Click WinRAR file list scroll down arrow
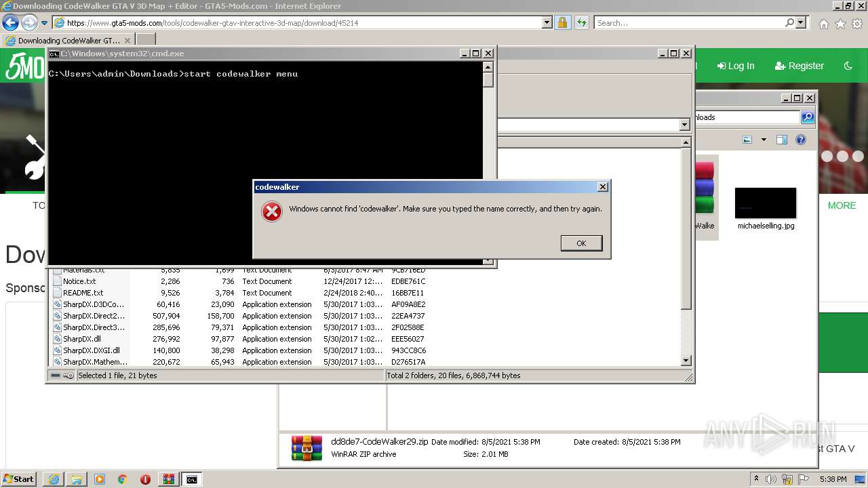Image resolution: width=868 pixels, height=488 pixels. (x=686, y=361)
